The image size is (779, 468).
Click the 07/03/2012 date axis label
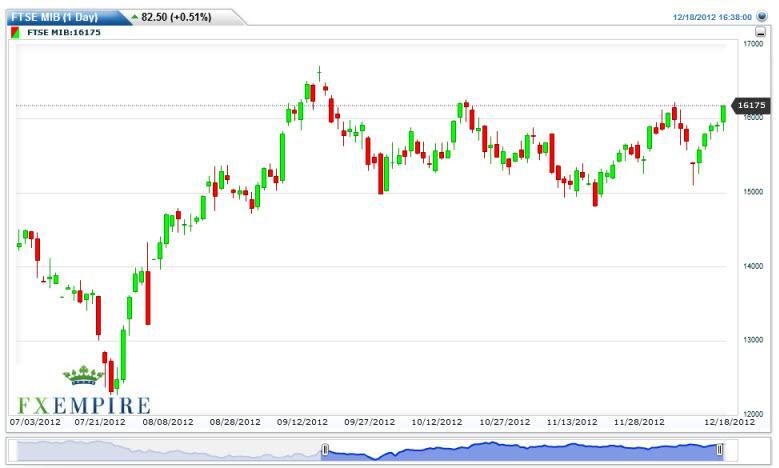pos(35,422)
